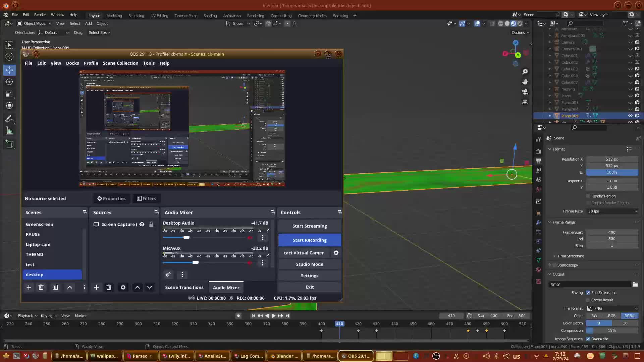
Task: Open Virtual Camera settings gear icon
Action: pos(336,253)
